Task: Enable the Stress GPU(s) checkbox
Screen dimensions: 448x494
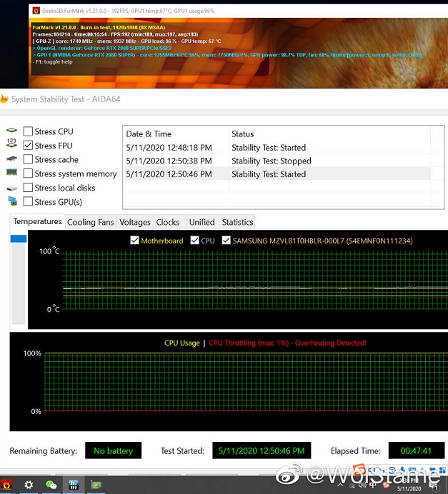Action: coord(28,201)
